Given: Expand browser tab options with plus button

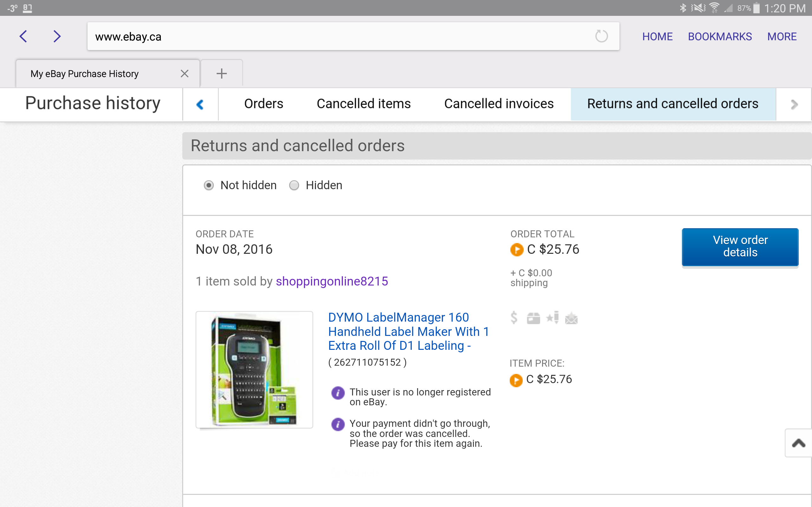Looking at the screenshot, I should (221, 73).
